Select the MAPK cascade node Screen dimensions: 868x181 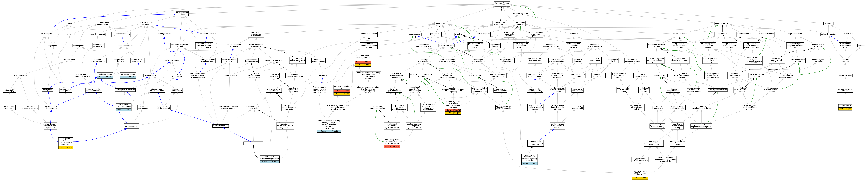(475, 76)
